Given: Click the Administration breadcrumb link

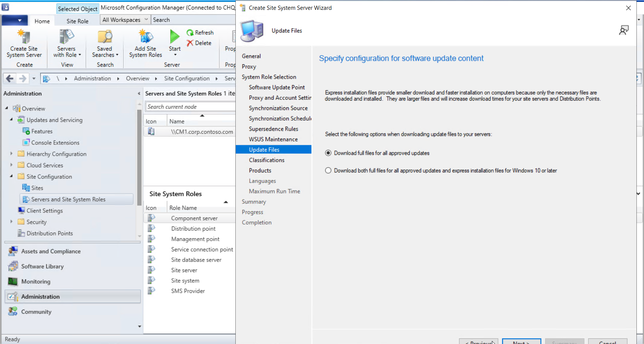Looking at the screenshot, I should (x=93, y=79).
